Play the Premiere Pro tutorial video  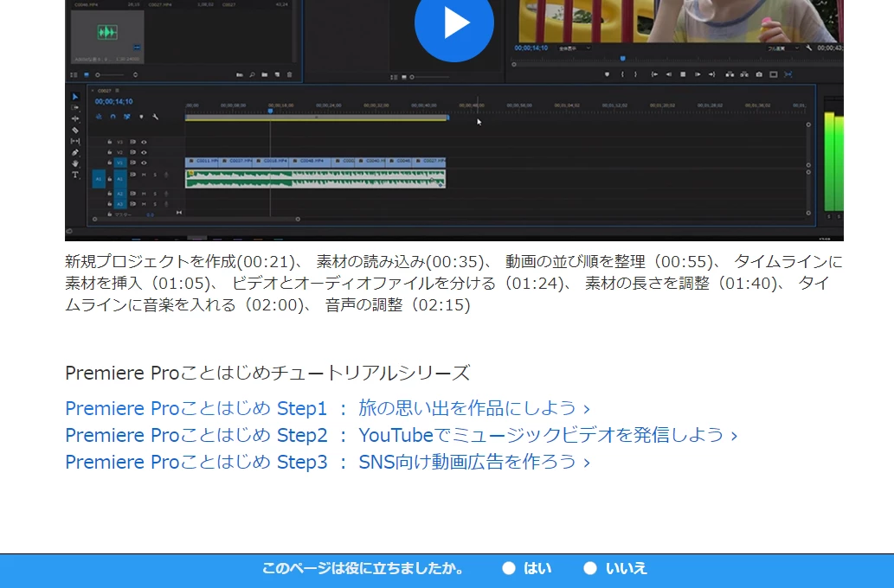click(453, 22)
